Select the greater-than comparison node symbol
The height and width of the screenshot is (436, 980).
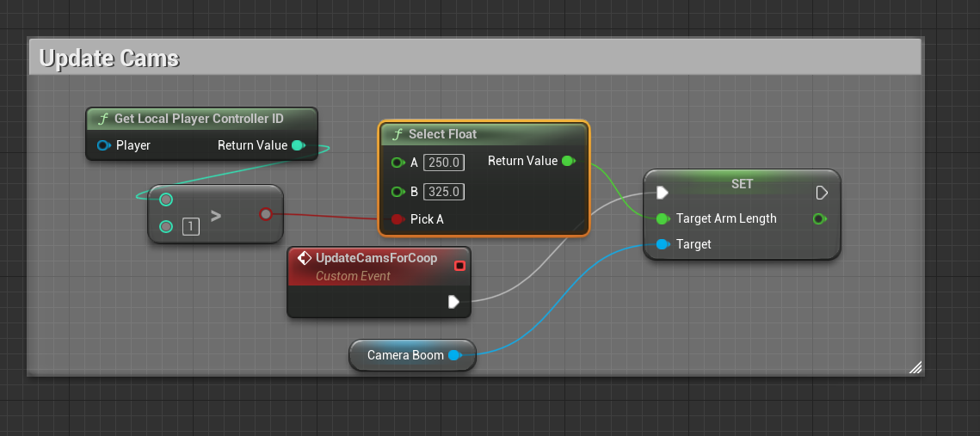click(216, 216)
